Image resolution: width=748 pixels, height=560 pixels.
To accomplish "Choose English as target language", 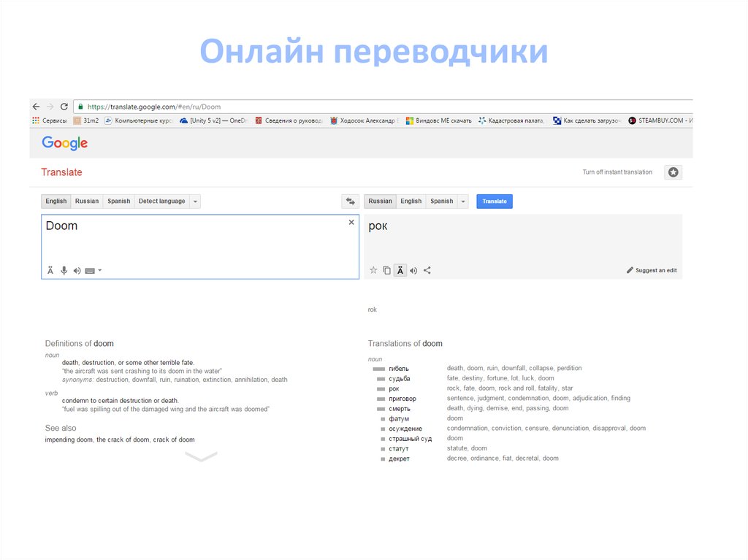I will click(411, 202).
